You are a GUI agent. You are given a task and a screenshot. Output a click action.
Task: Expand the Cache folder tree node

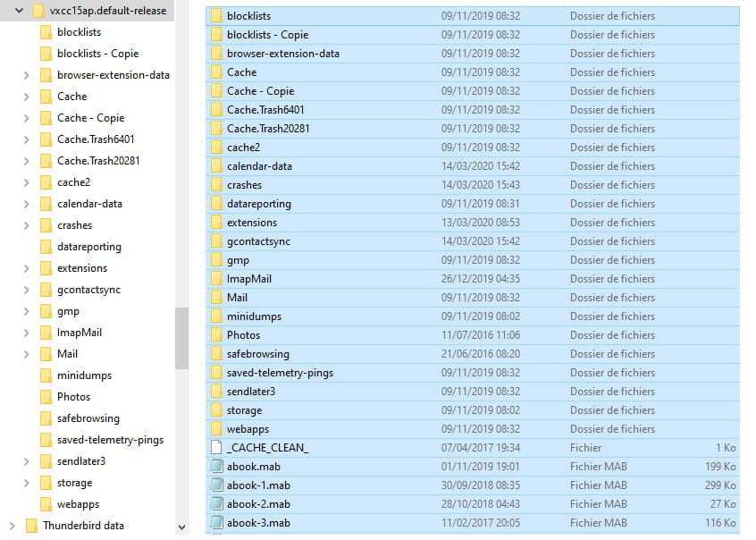pos(27,97)
